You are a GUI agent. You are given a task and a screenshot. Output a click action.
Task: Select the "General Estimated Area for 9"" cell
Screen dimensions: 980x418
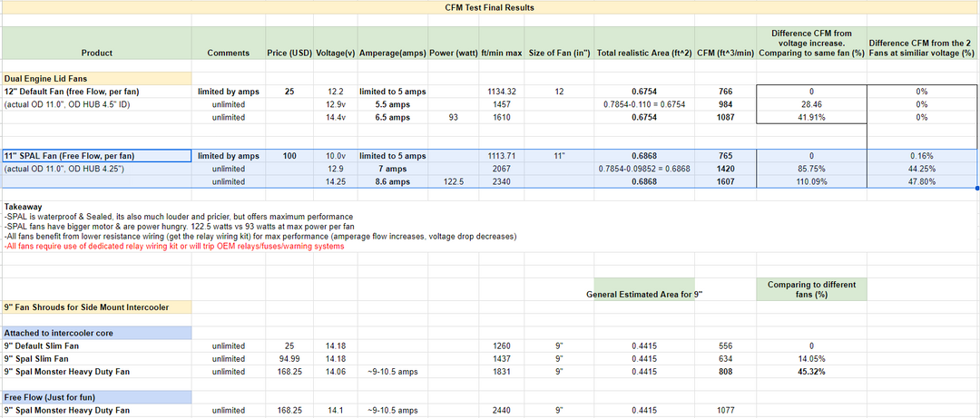[x=644, y=295]
